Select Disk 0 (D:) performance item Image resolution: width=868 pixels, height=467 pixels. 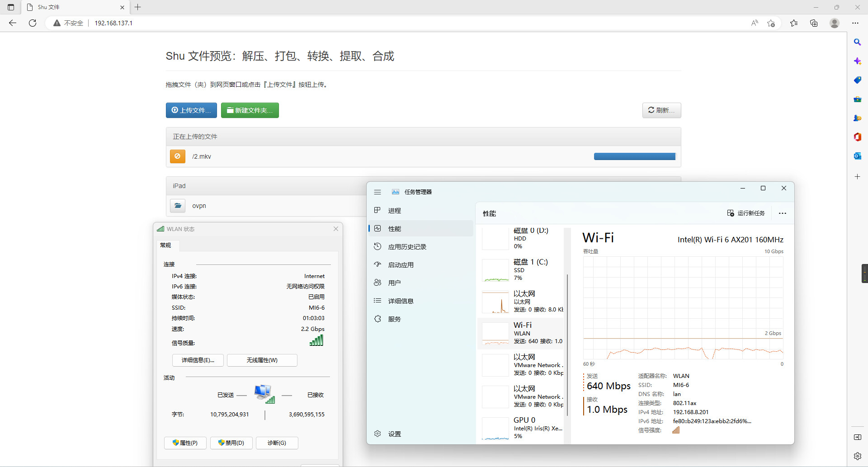tap(520, 239)
